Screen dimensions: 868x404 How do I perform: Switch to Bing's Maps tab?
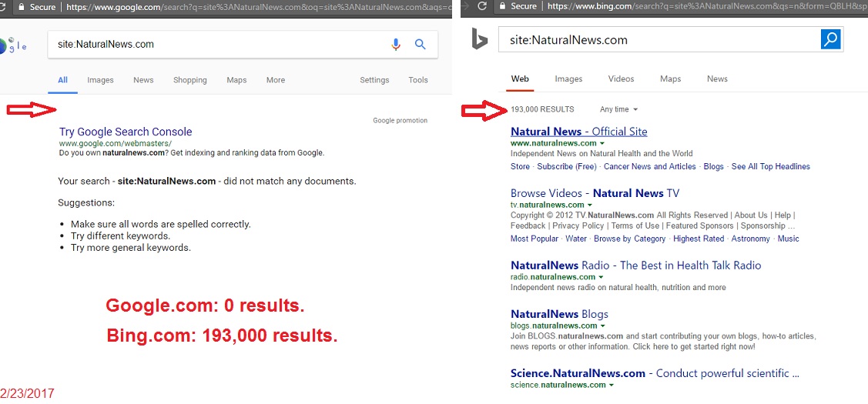point(670,78)
